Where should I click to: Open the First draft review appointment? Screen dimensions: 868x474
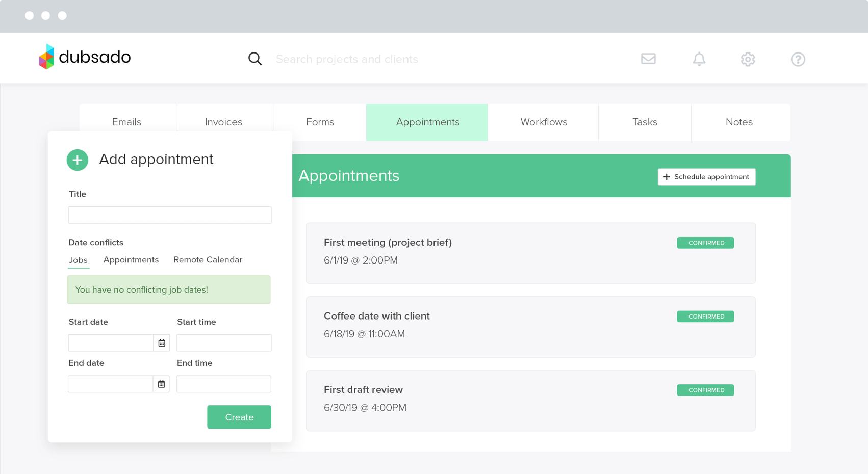(x=530, y=401)
